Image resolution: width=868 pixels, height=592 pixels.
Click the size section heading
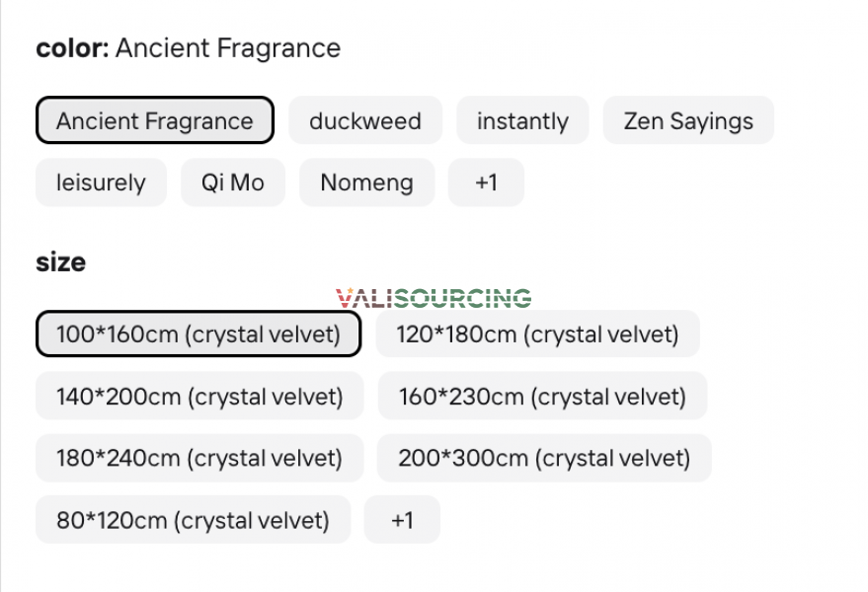click(x=61, y=261)
